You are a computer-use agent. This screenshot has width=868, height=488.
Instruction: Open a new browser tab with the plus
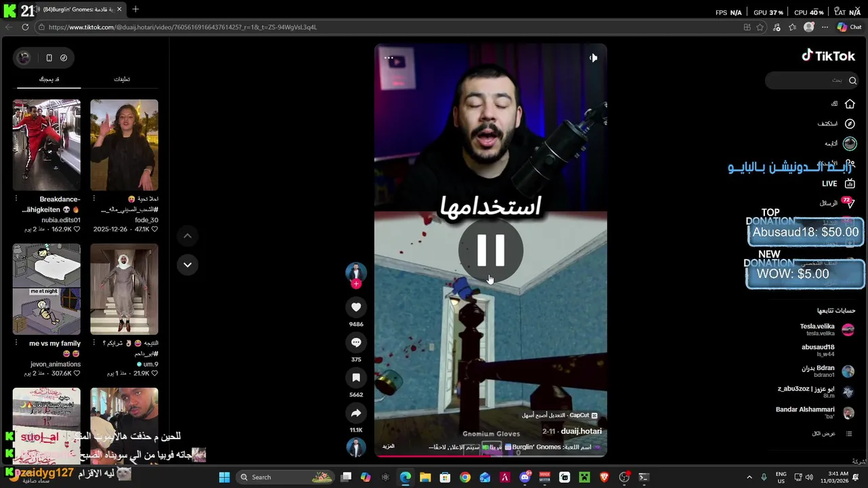pyautogui.click(x=135, y=9)
